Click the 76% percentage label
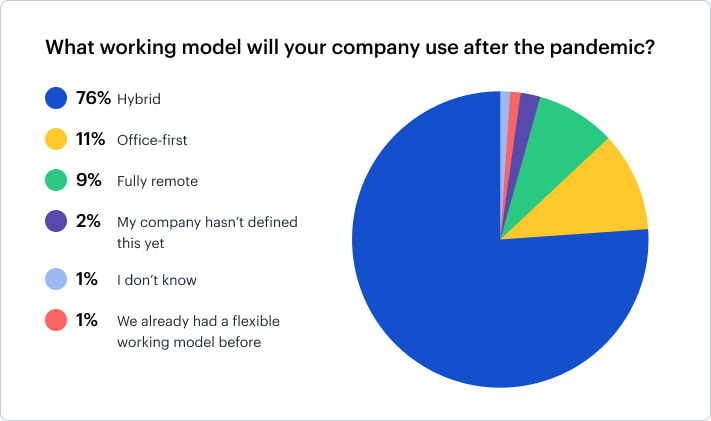This screenshot has height=421, width=711. [93, 98]
